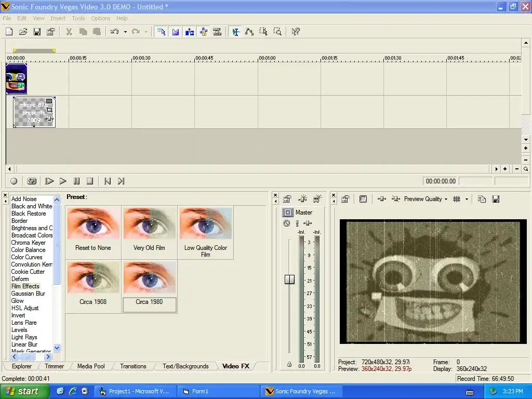The image size is (532, 399).
Task: Open Master FX plug-in chain icon
Action: (308, 223)
